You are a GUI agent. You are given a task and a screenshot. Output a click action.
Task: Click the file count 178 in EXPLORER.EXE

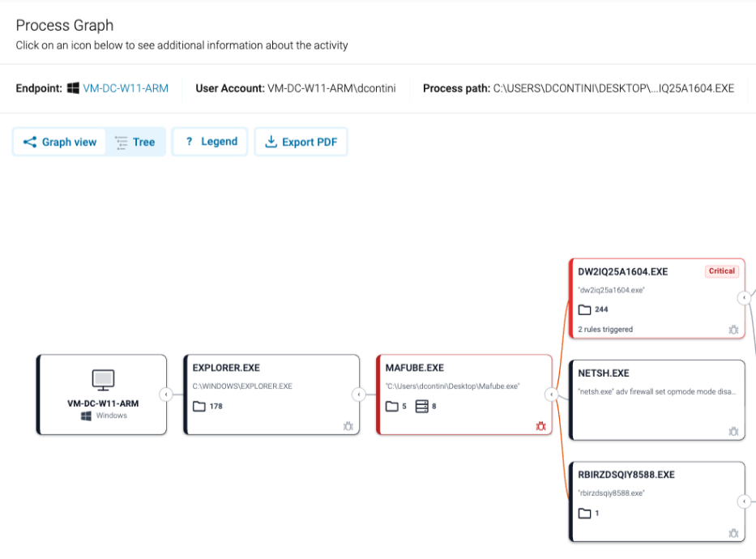(x=216, y=406)
